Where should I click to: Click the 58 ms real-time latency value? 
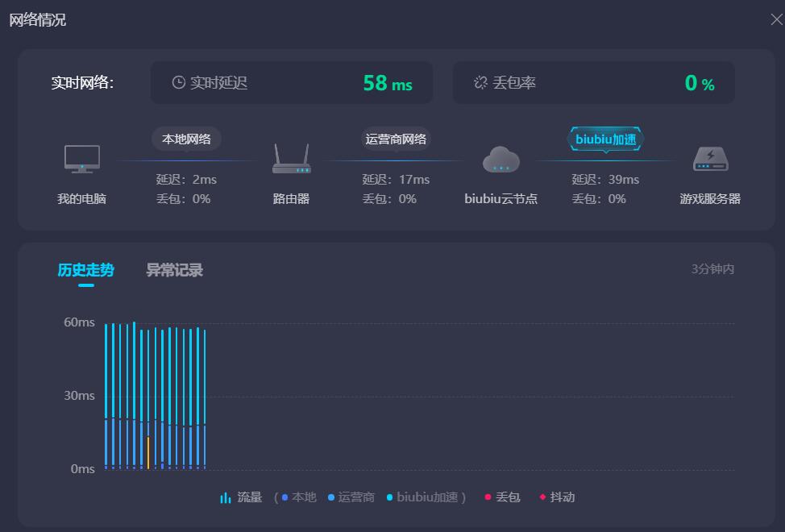pyautogui.click(x=387, y=83)
